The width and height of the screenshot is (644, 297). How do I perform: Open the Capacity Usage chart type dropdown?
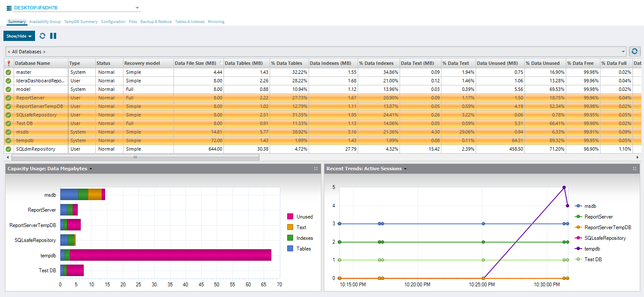[91, 169]
